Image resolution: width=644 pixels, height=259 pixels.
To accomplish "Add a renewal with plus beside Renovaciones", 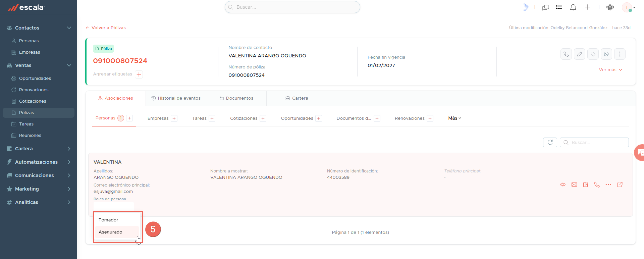I will click(x=430, y=118).
